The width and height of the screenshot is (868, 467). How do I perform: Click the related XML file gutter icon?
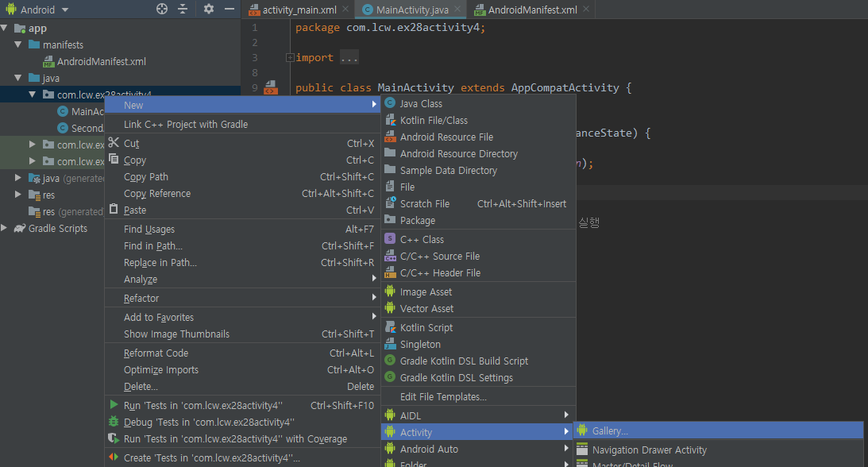[271, 87]
